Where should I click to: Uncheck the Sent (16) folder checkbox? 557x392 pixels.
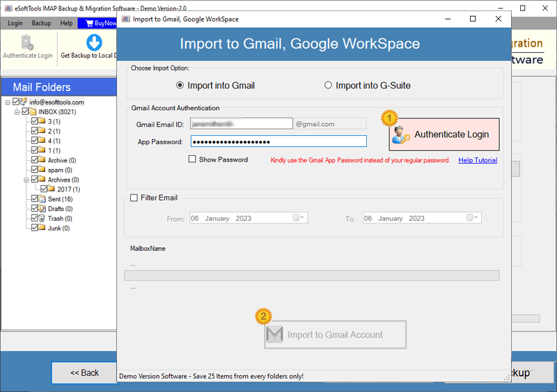point(34,198)
